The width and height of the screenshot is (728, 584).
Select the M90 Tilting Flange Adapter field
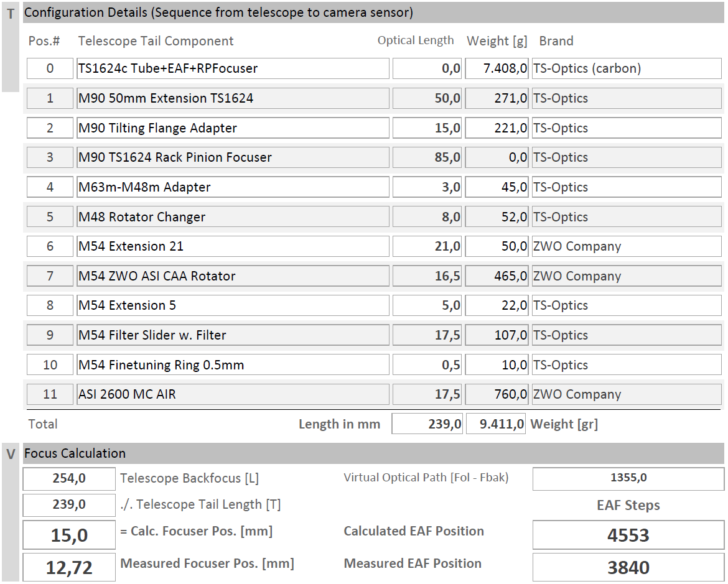tap(233, 127)
